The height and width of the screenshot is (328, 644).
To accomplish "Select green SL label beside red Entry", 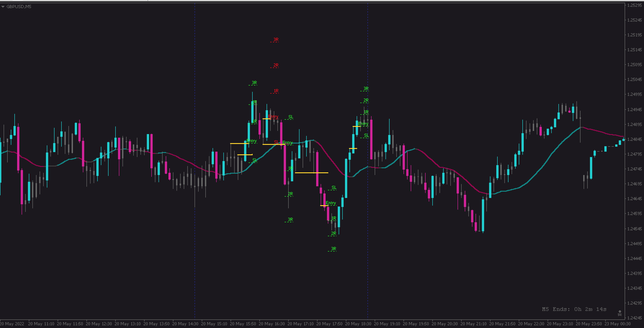I will coord(291,117).
